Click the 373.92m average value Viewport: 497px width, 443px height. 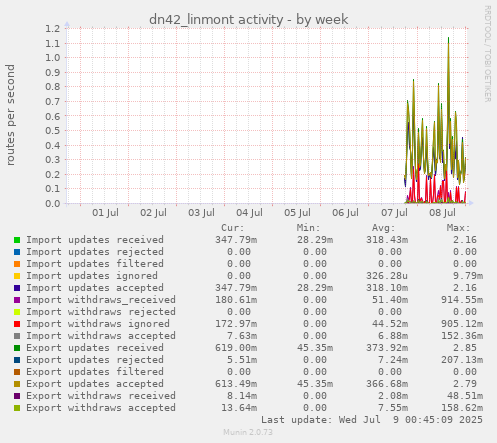[x=387, y=348]
